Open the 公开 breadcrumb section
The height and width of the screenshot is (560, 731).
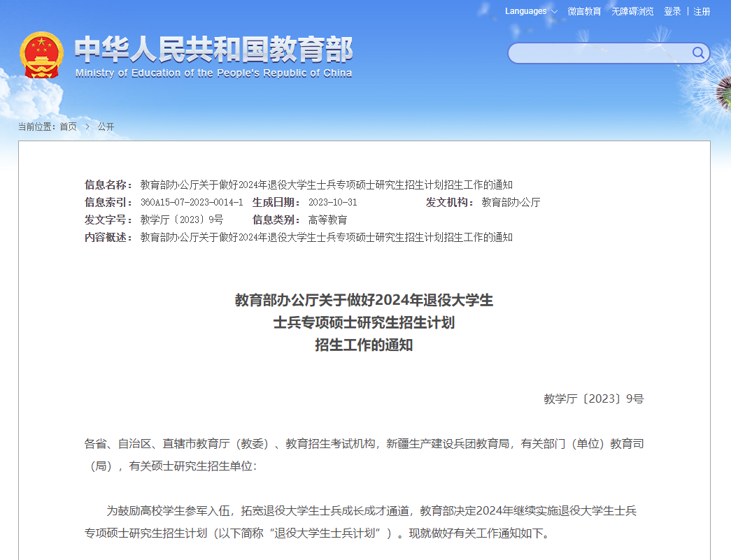(106, 127)
